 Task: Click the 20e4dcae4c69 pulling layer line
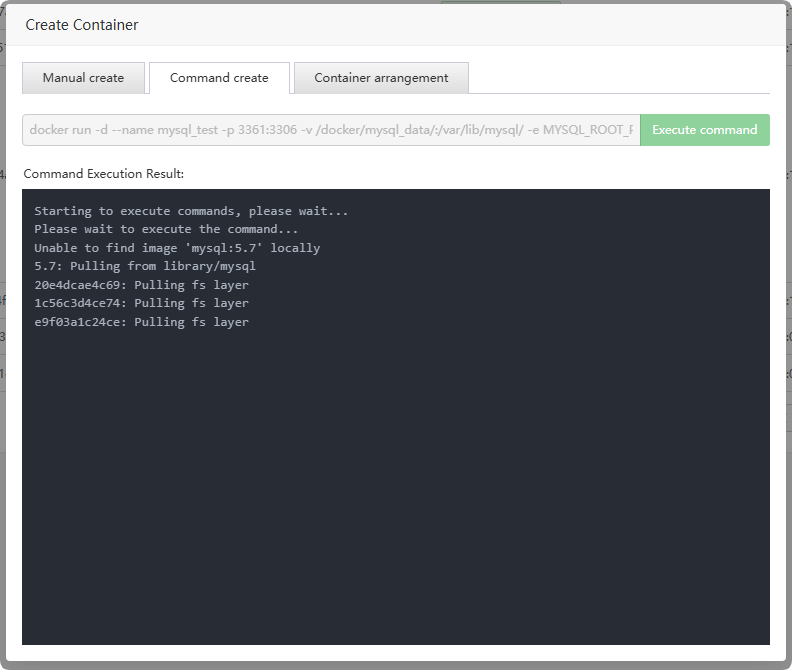point(141,285)
